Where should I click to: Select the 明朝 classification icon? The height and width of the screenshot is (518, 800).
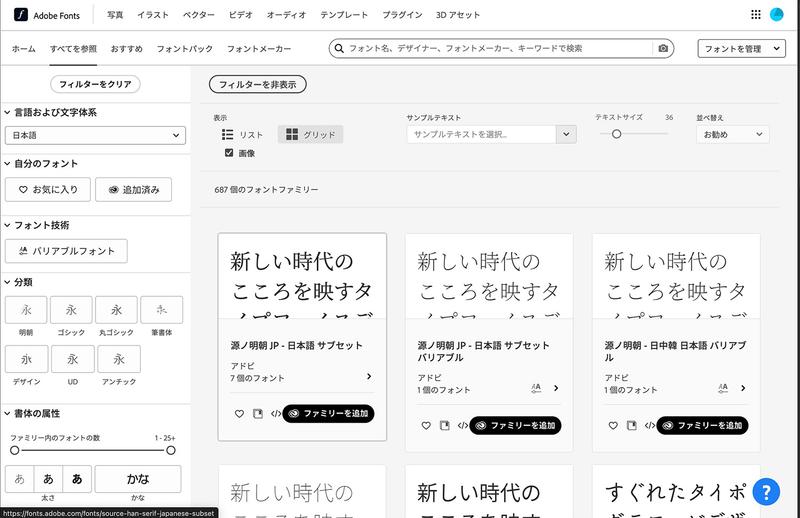pos(26,310)
